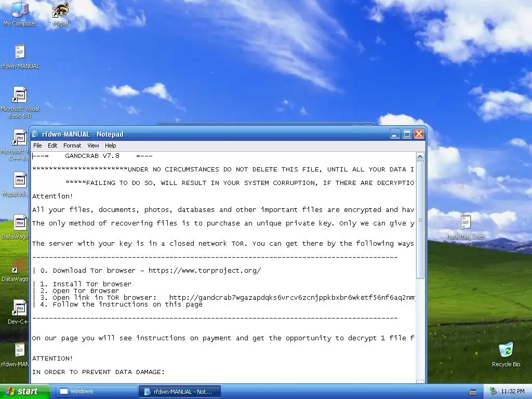The height and width of the screenshot is (399, 532).
Task: Launch Mypal browser shortcut at desktop top
Action: (61, 14)
